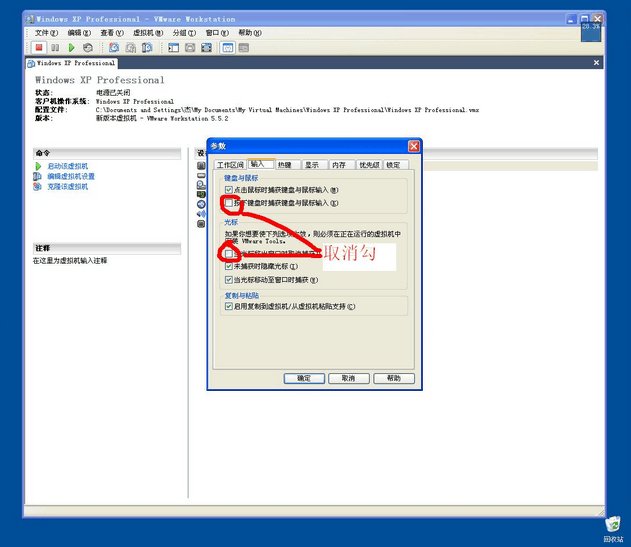Toggle 未捕获时隐藏光标 checkbox

coord(229,267)
